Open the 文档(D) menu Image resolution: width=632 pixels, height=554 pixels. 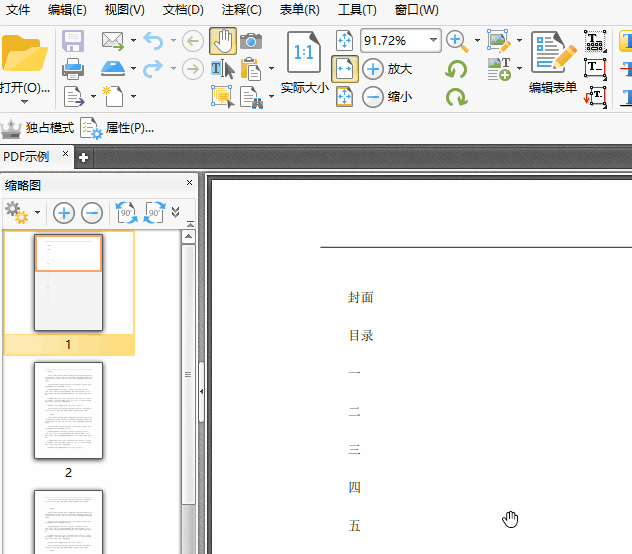point(183,9)
